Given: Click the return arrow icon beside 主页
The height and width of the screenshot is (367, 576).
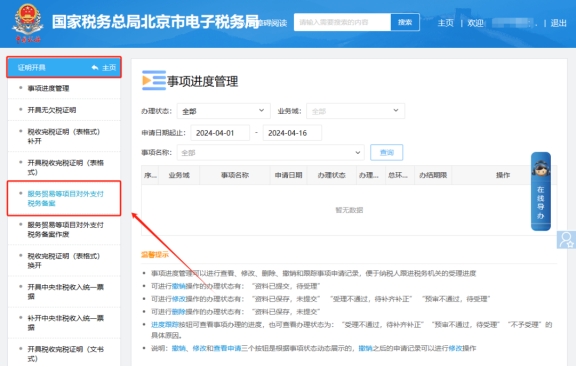Looking at the screenshot, I should tap(95, 68).
